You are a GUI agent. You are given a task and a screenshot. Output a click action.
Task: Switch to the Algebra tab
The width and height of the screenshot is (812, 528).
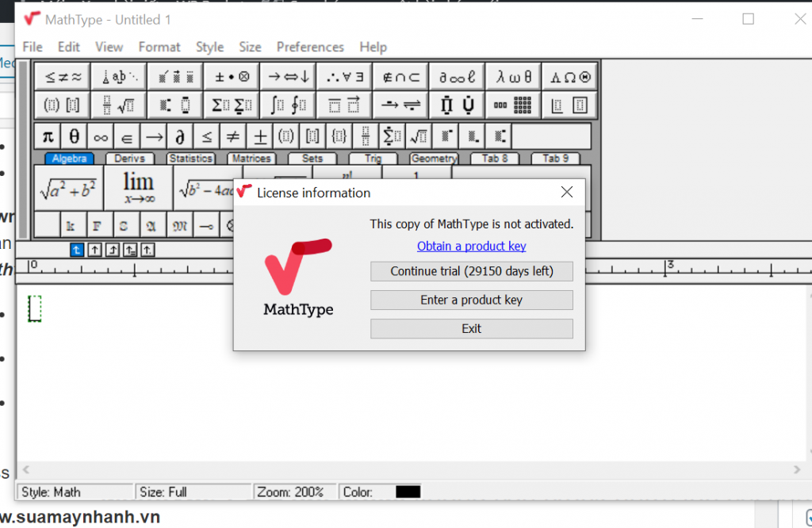click(70, 159)
